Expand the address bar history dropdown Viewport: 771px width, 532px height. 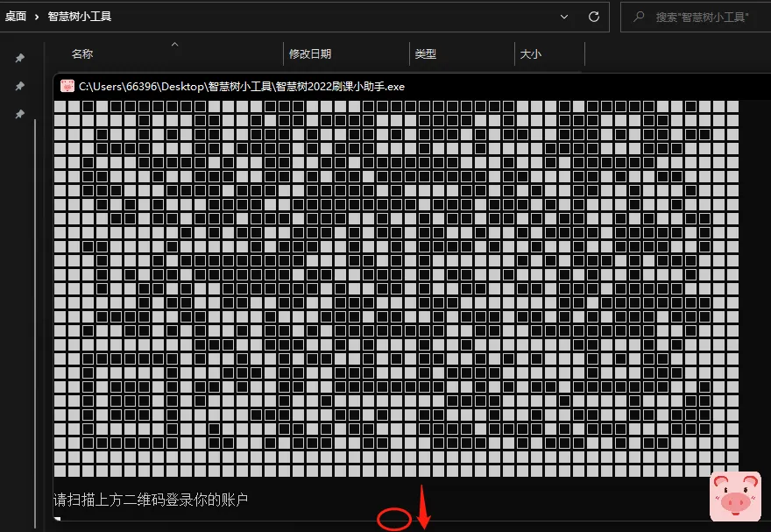click(x=564, y=17)
